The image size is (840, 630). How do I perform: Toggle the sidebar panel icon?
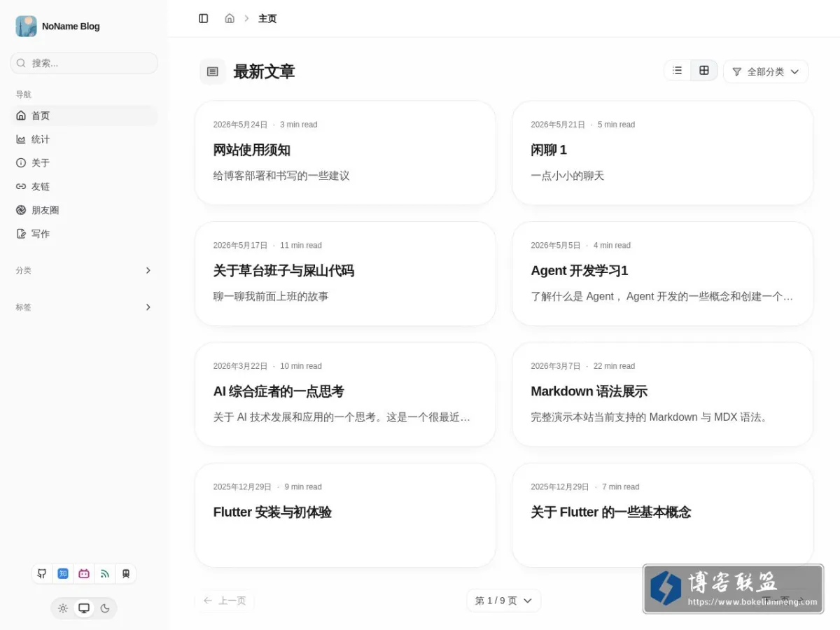[x=204, y=18]
